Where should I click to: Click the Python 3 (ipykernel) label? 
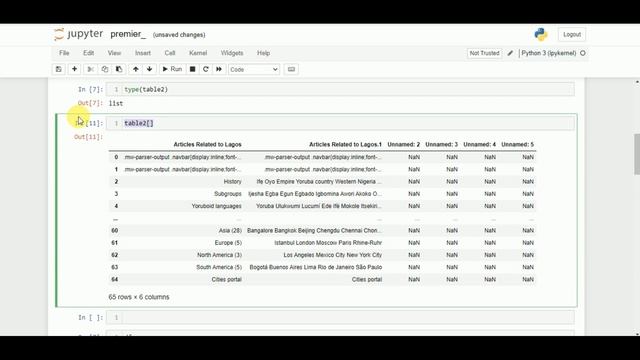(x=549, y=53)
